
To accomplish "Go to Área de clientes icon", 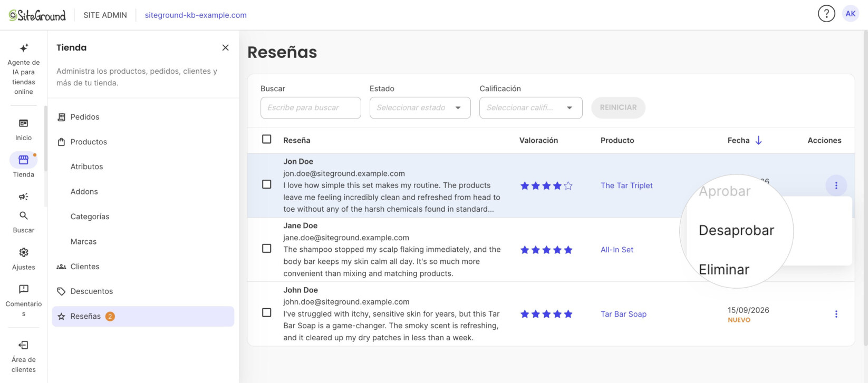I will point(23,345).
